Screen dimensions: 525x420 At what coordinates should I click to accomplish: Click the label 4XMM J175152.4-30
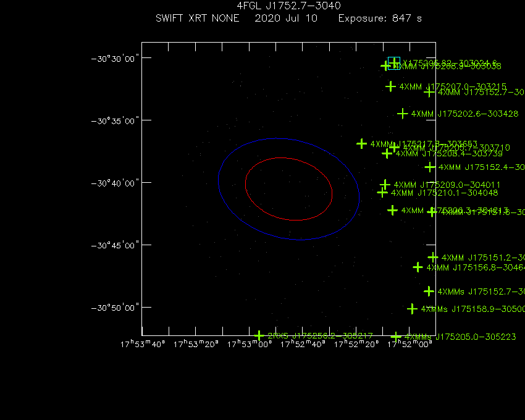point(482,167)
